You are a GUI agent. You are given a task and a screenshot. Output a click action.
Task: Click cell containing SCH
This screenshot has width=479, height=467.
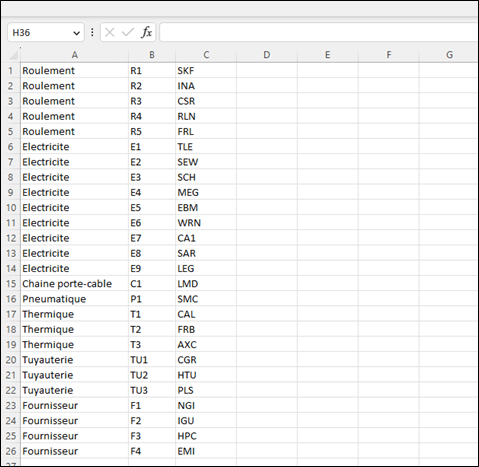point(206,177)
